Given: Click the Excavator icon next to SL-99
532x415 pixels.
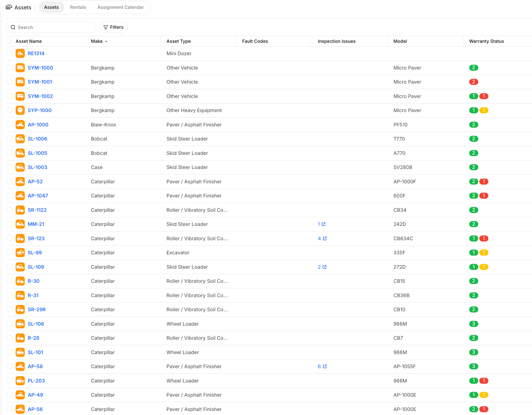Looking at the screenshot, I should (x=20, y=252).
